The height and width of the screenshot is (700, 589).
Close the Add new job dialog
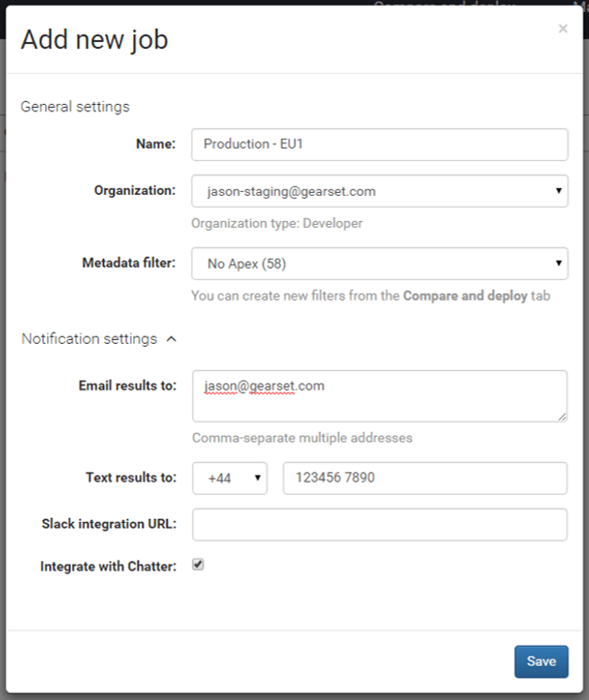pyautogui.click(x=563, y=29)
